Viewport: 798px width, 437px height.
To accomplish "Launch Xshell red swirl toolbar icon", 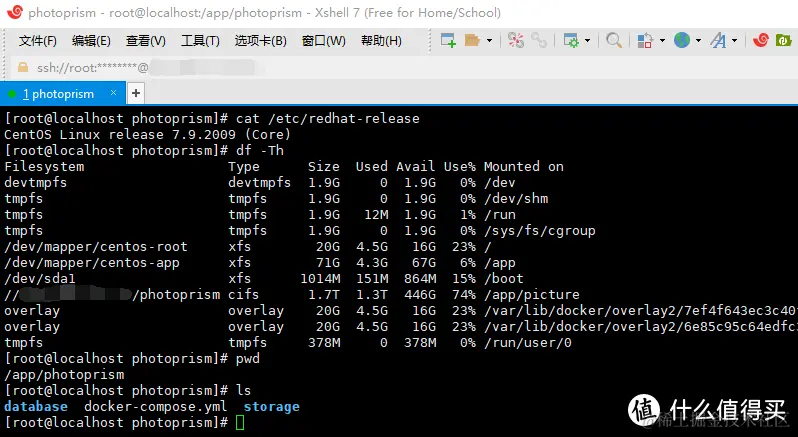I will point(761,40).
